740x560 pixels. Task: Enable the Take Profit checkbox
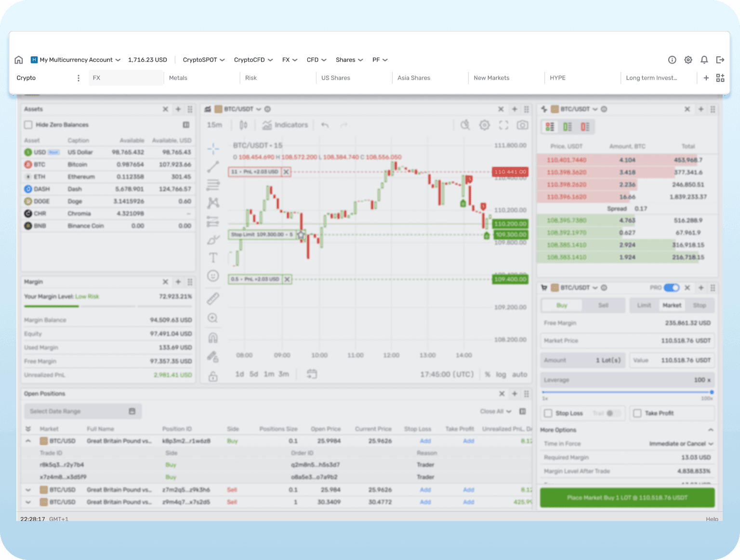click(637, 413)
